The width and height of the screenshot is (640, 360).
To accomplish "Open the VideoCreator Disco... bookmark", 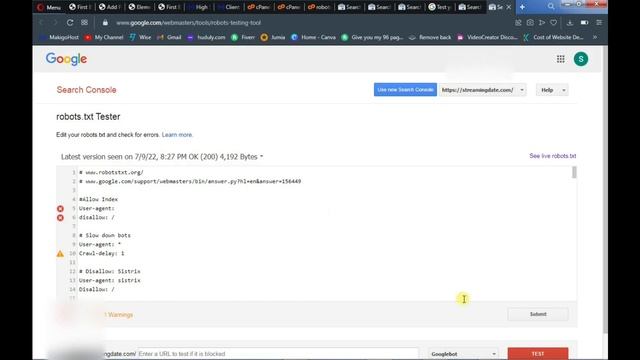I will (487, 37).
